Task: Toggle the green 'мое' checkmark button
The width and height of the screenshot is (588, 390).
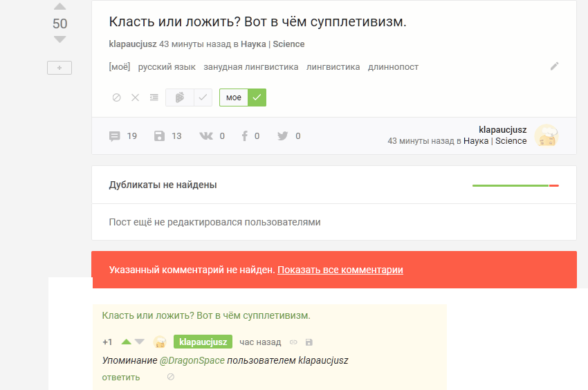Action: (x=257, y=98)
